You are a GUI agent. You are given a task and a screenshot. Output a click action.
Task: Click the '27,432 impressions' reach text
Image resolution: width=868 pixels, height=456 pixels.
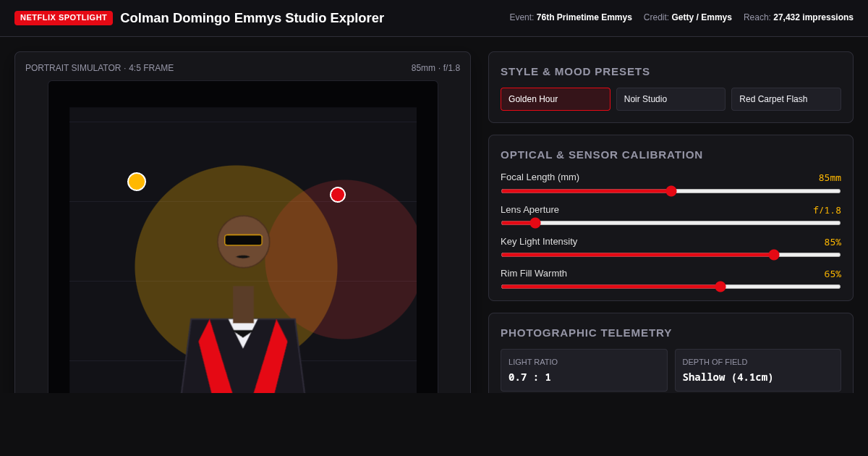click(813, 17)
